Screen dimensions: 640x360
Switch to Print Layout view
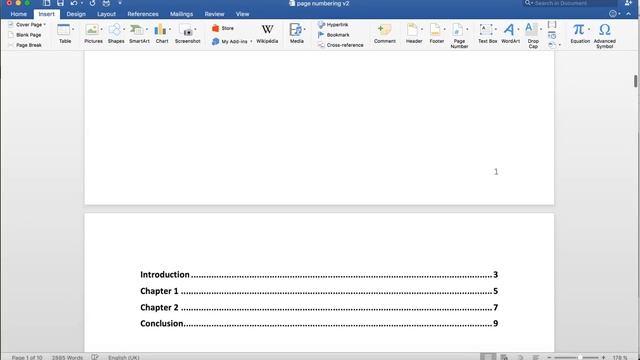488,357
